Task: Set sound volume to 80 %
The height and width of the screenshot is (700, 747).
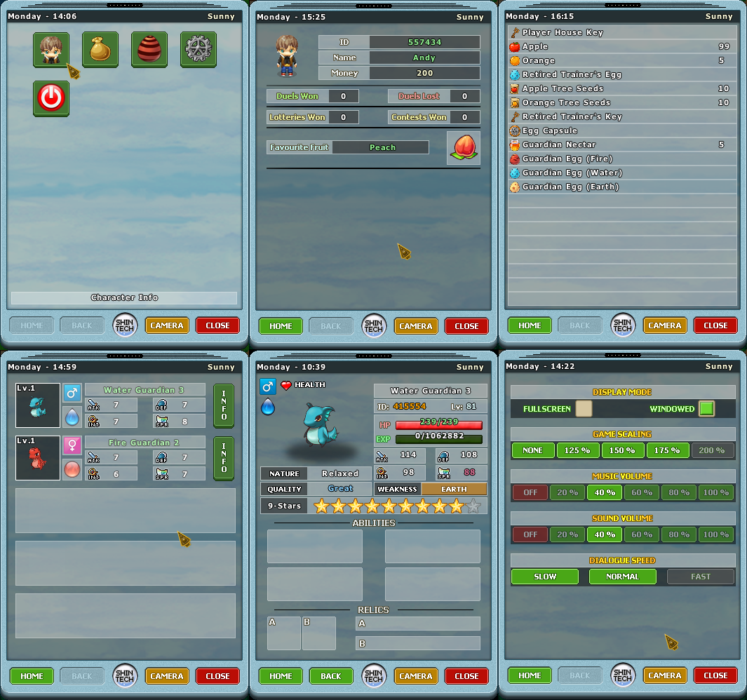Action: 679,534
